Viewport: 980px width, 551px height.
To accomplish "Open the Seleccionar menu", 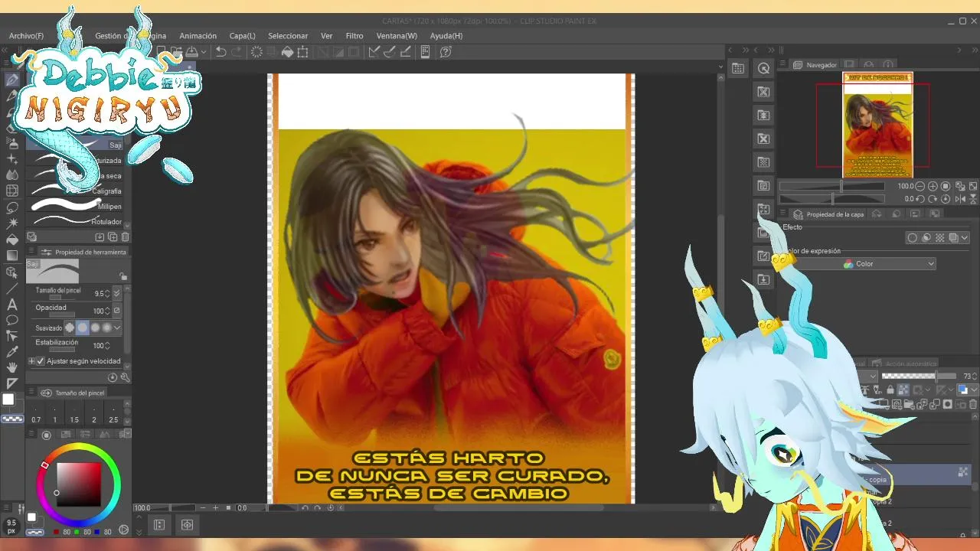I will (288, 36).
